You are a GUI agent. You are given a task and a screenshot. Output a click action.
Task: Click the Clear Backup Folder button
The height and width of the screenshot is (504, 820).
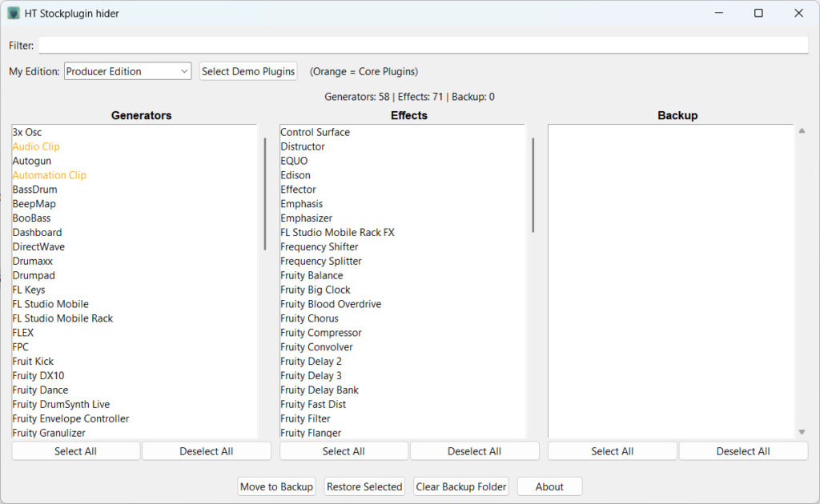point(461,486)
